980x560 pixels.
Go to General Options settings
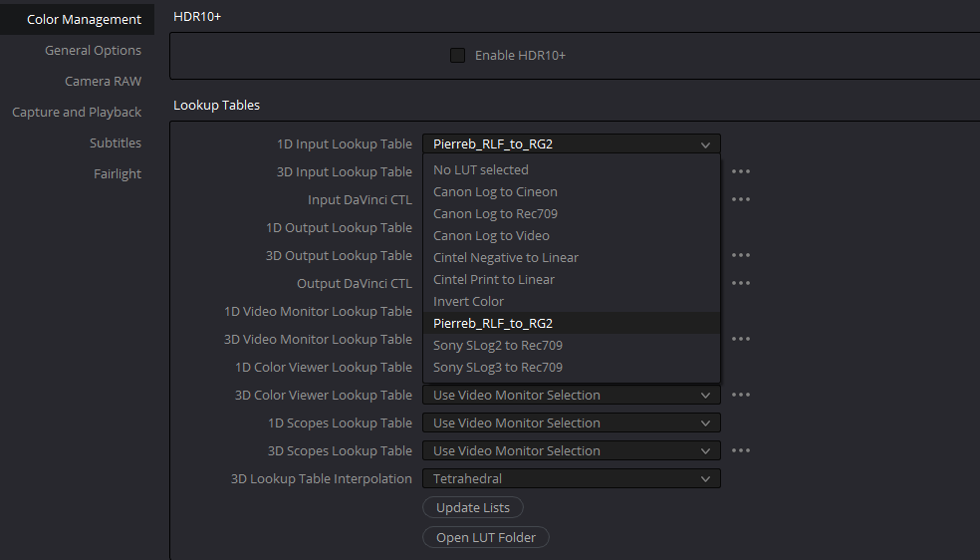tap(93, 50)
